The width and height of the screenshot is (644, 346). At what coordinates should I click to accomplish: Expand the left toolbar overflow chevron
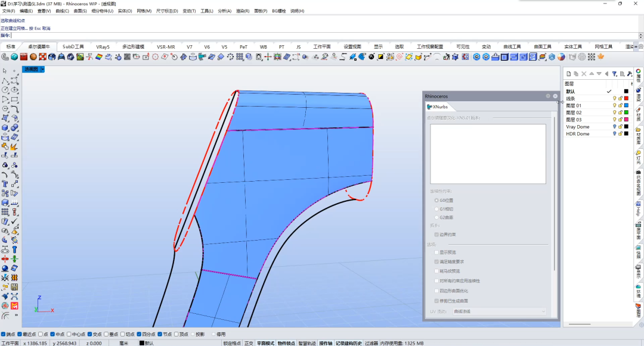tap(16, 315)
